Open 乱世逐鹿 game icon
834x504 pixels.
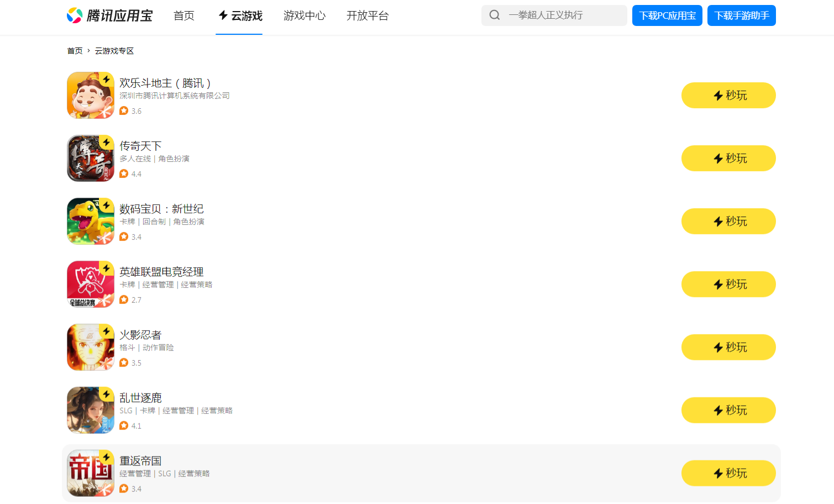tap(91, 410)
